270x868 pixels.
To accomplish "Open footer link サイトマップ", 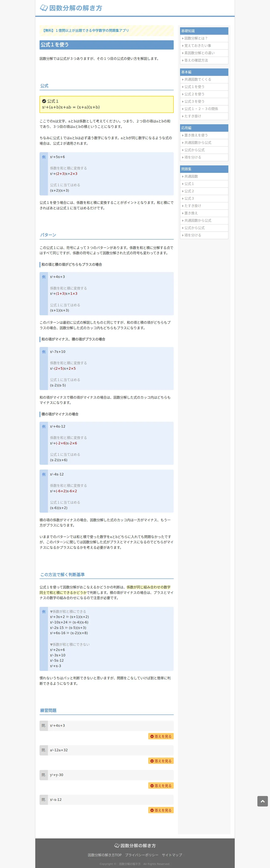I will click(x=172, y=855).
